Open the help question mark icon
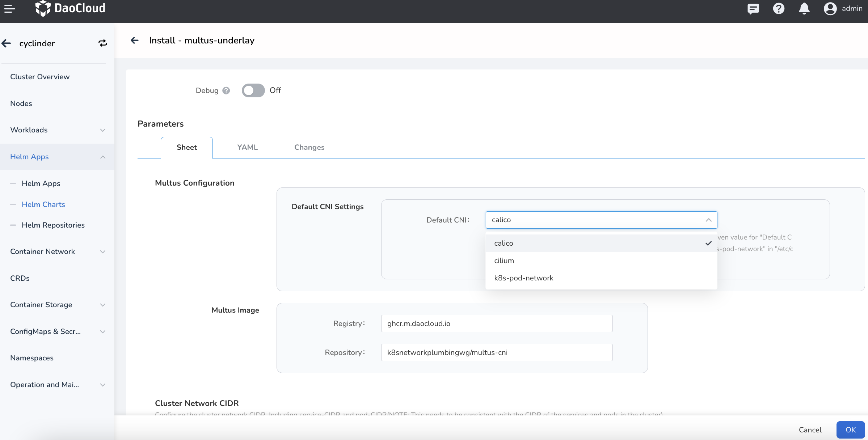868x440 pixels. (x=779, y=8)
